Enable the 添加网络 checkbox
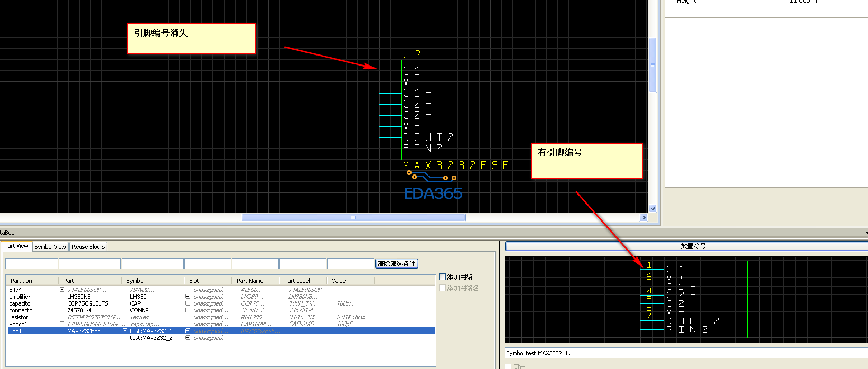868x369 pixels. click(443, 277)
